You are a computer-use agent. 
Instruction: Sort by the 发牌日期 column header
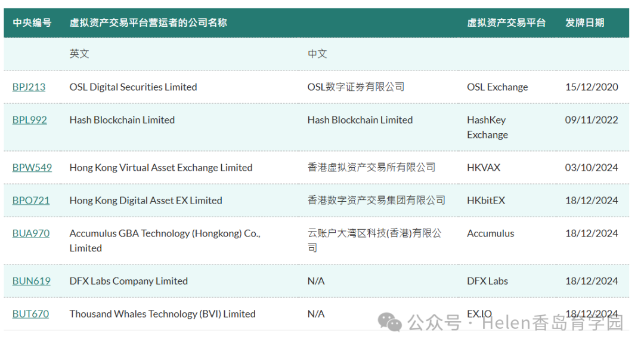584,22
